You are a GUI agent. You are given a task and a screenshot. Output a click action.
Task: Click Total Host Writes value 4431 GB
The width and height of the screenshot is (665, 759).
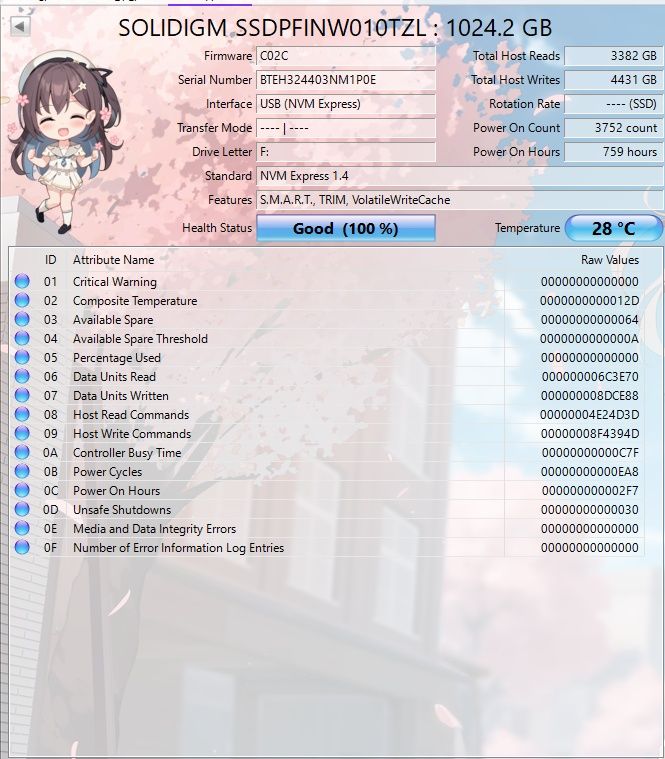613,80
